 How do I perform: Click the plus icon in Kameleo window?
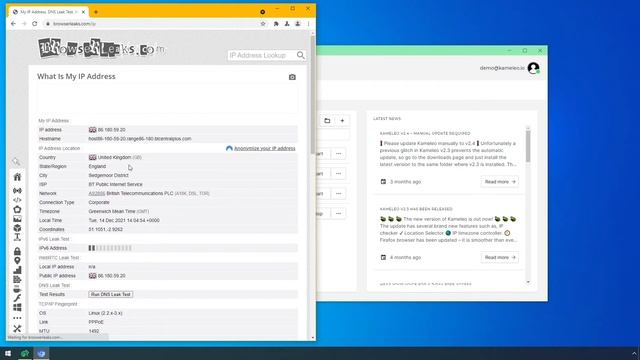click(x=342, y=121)
